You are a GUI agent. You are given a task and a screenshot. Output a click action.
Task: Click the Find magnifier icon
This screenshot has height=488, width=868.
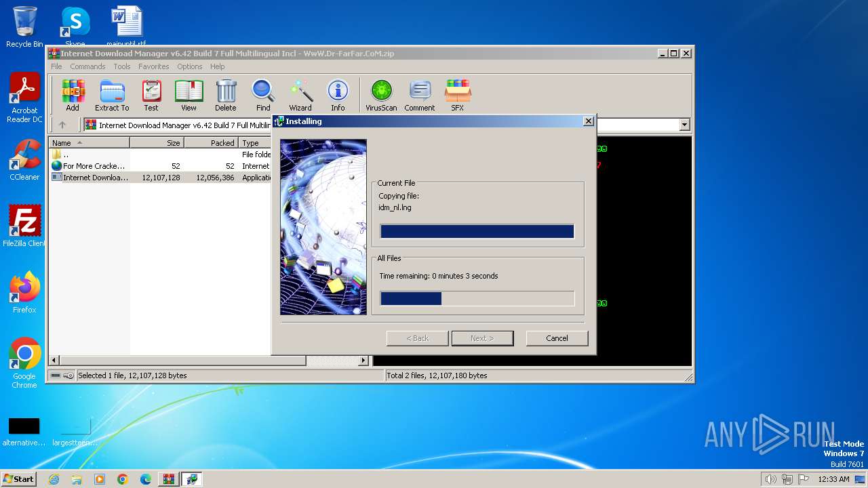tap(263, 95)
